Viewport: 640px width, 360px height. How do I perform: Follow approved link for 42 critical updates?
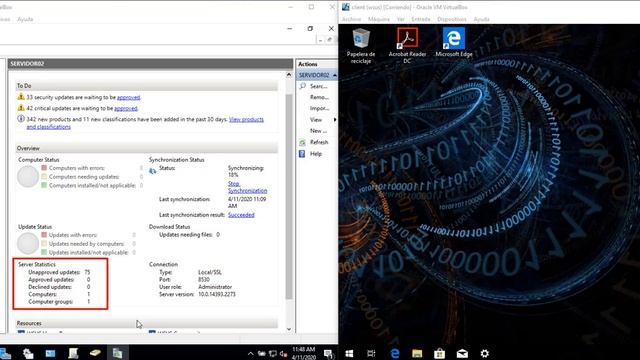click(x=126, y=108)
